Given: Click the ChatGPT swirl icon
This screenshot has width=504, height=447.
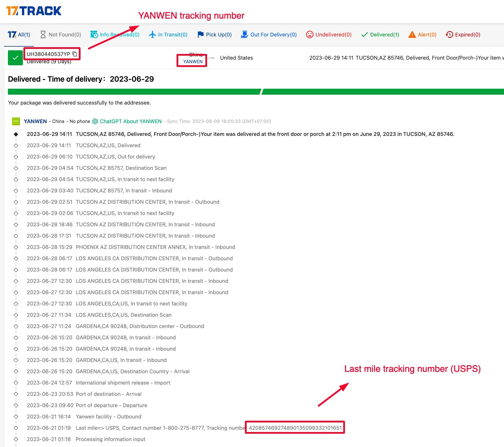Looking at the screenshot, I should (x=95, y=121).
